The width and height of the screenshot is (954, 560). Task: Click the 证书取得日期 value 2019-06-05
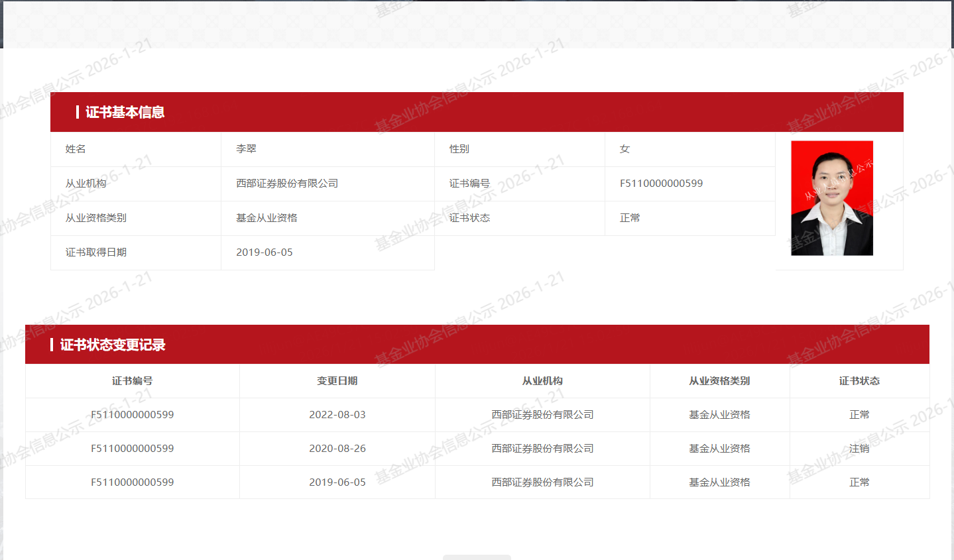click(265, 252)
